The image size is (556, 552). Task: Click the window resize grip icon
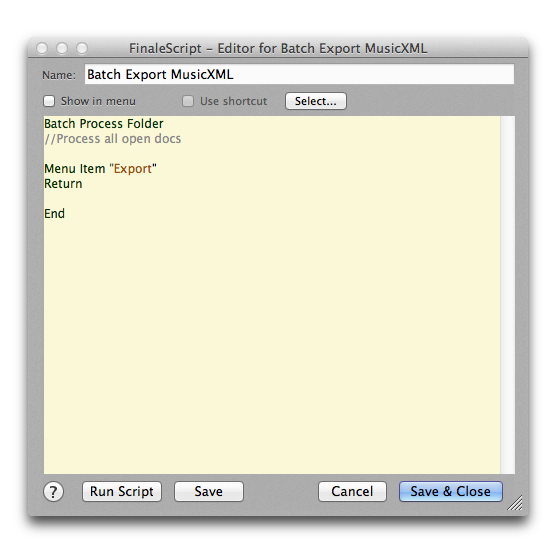(x=515, y=503)
